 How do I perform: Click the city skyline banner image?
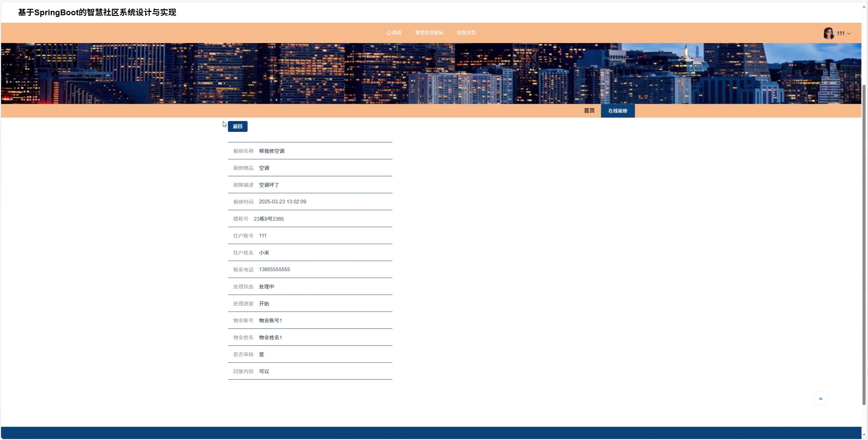431,73
